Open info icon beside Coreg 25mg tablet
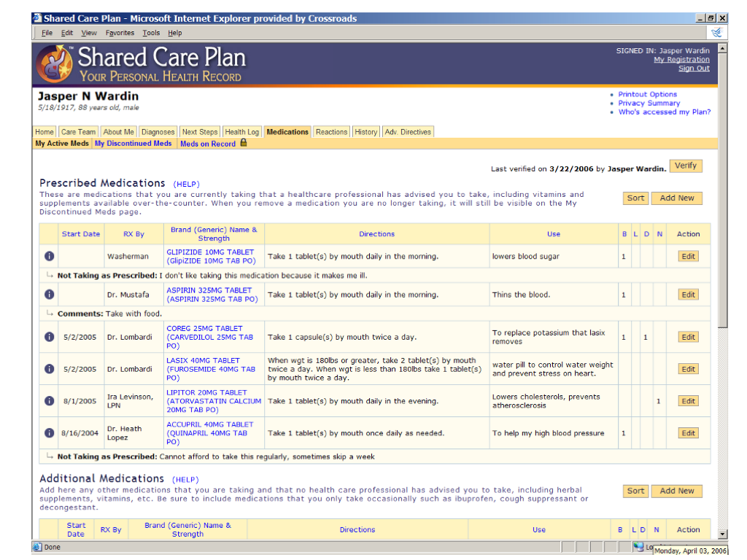Viewport: 747px width, 560px height. [x=49, y=337]
